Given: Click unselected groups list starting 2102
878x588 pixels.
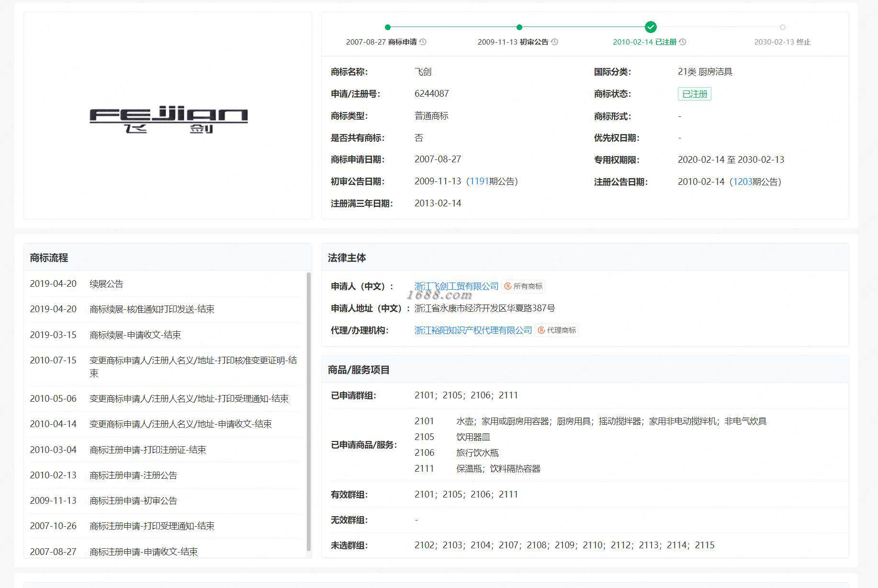Looking at the screenshot, I should click(x=564, y=545).
